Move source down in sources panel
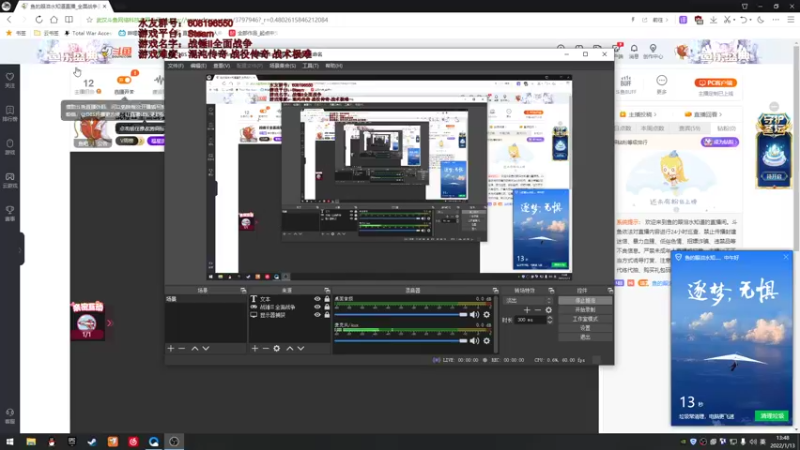The image size is (800, 450). pos(301,348)
